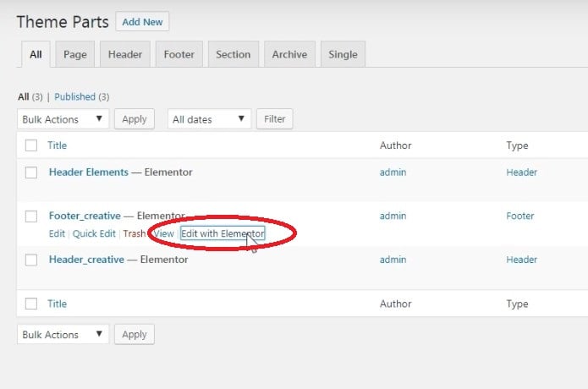The height and width of the screenshot is (389, 588).
Task: Open the Header Elements title link
Action: [89, 173]
